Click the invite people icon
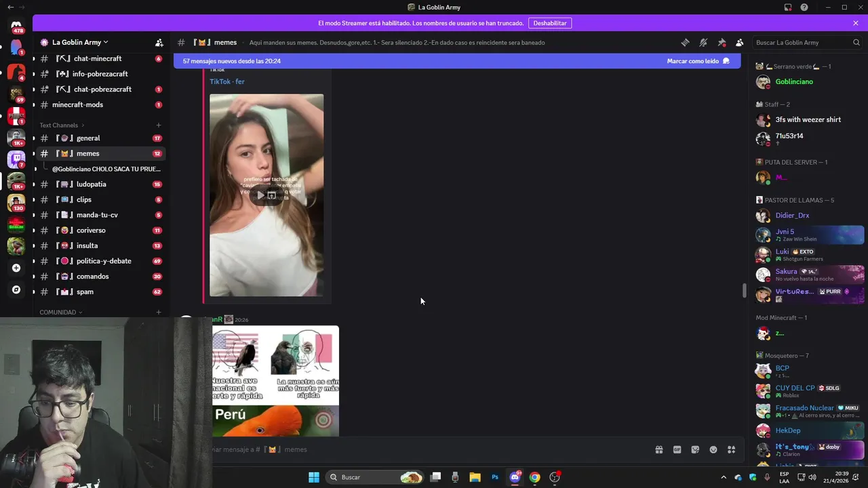The image size is (868, 488). (x=159, y=42)
